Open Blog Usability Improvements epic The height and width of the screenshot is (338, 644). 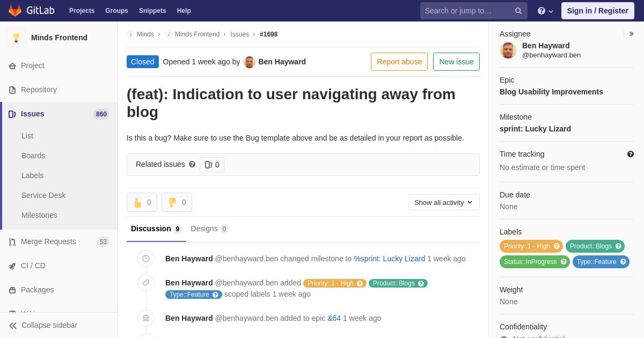click(x=551, y=92)
